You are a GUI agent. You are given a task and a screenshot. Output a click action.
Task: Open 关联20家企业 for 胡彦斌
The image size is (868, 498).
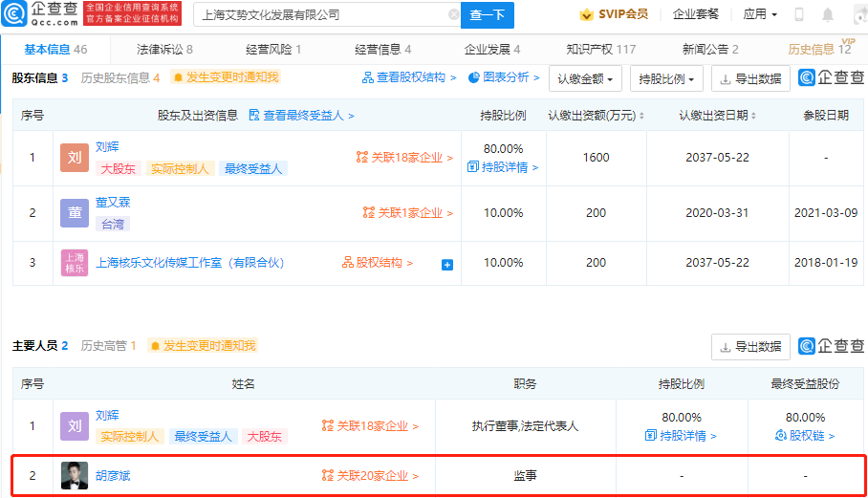pos(370,475)
